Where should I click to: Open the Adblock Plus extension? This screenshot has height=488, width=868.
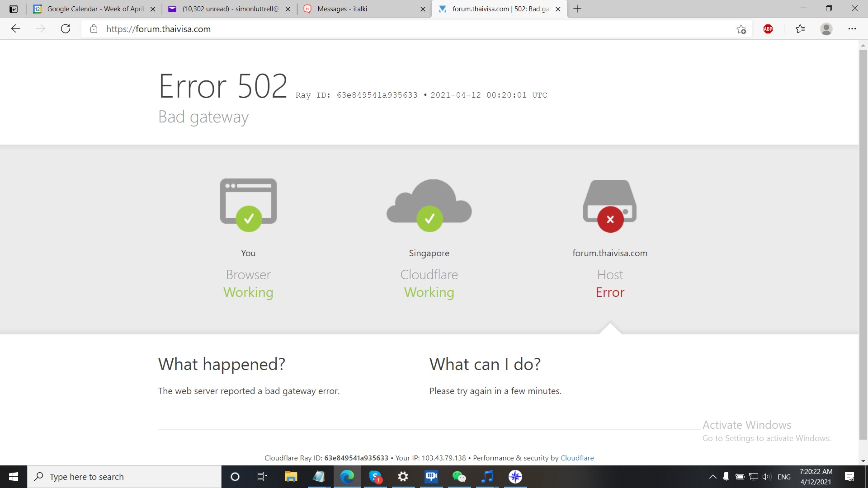tap(768, 29)
